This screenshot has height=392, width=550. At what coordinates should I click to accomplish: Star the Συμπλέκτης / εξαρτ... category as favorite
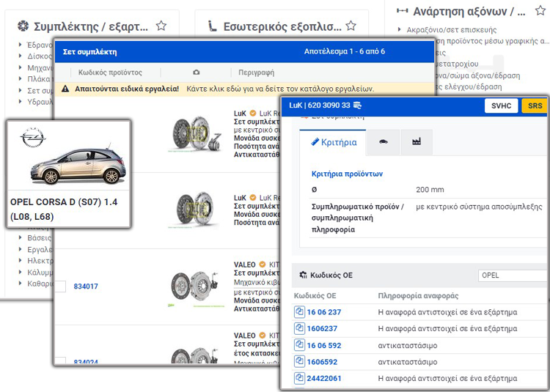[x=161, y=26]
